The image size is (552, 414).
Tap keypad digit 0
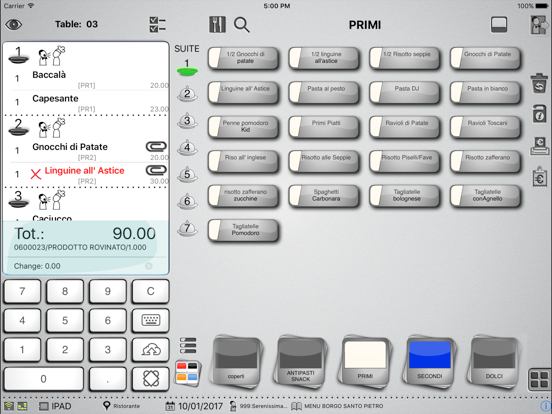(x=43, y=379)
